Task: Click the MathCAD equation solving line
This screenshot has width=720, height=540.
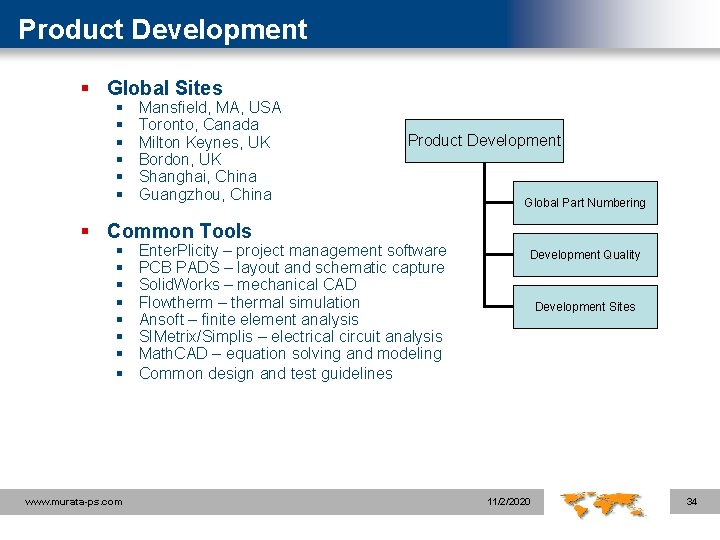Action: 290,354
